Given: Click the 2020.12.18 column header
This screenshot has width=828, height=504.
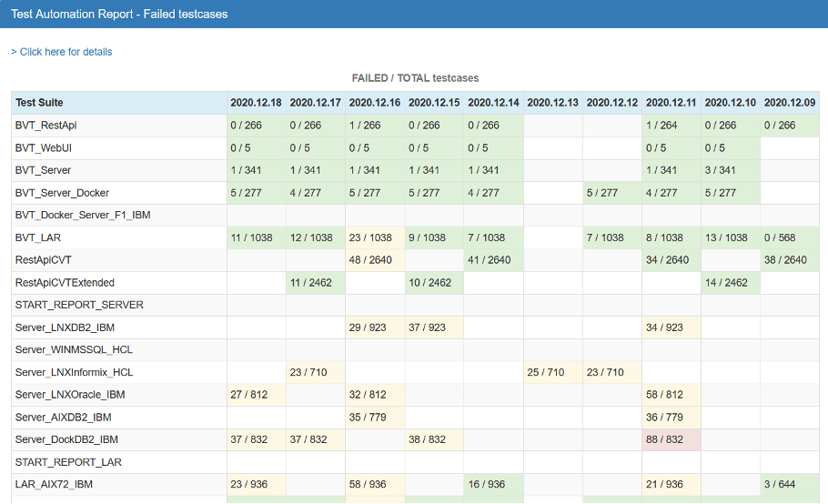Looking at the screenshot, I should [x=256, y=103].
